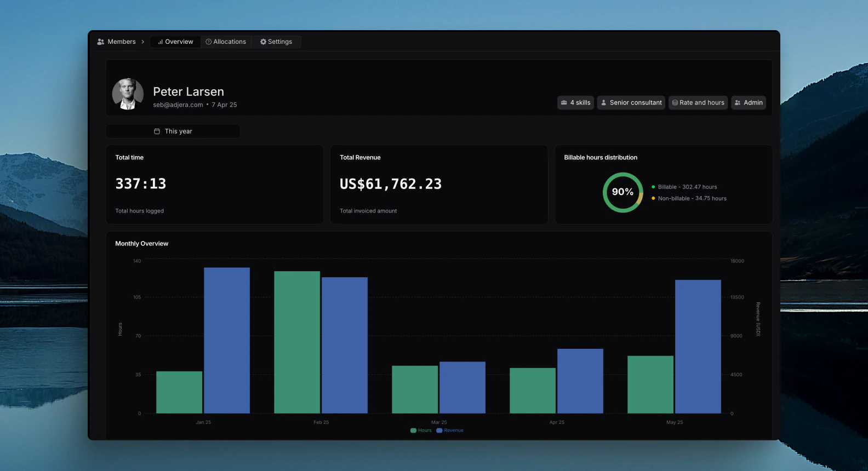Click the US$61,762.23 revenue value

(x=391, y=184)
